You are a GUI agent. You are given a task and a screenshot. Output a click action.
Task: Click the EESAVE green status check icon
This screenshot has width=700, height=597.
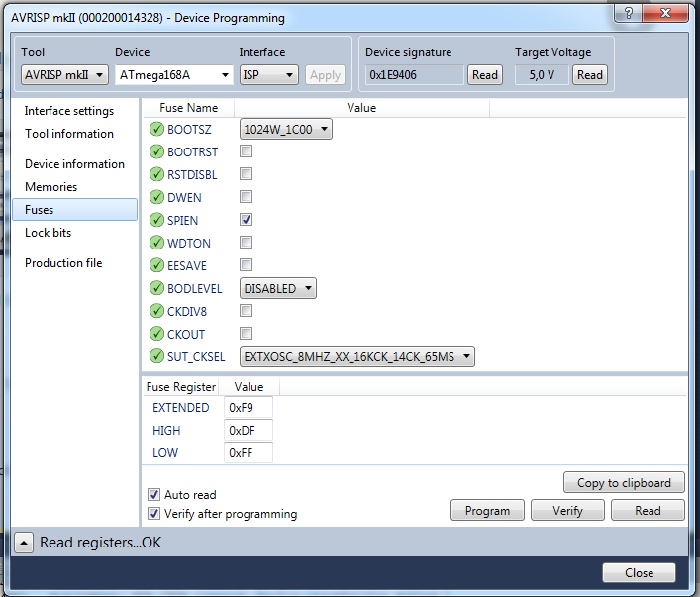156,265
